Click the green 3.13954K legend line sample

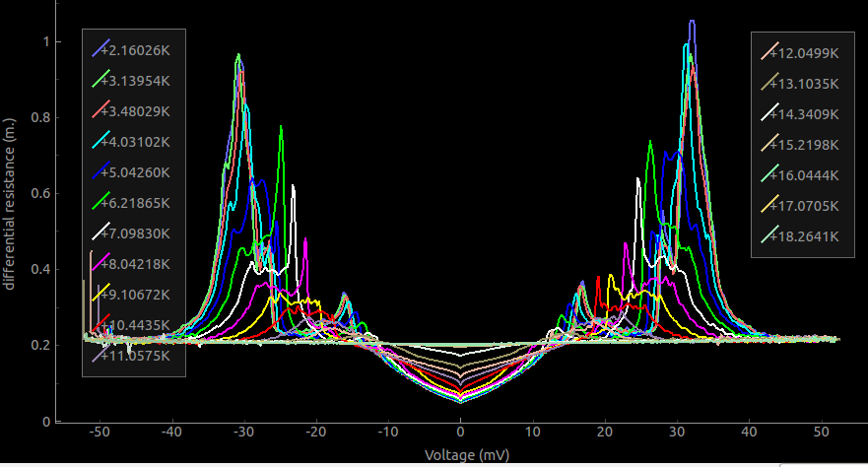(x=100, y=79)
